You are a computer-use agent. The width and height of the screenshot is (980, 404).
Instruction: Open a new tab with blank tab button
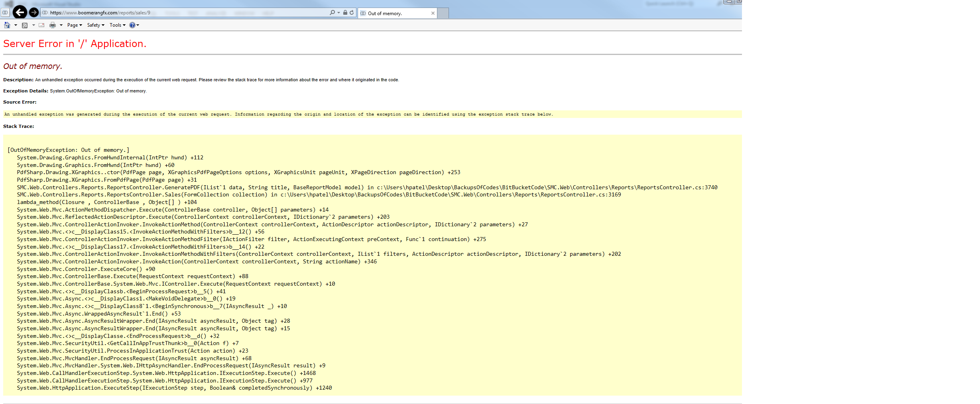pos(443,14)
